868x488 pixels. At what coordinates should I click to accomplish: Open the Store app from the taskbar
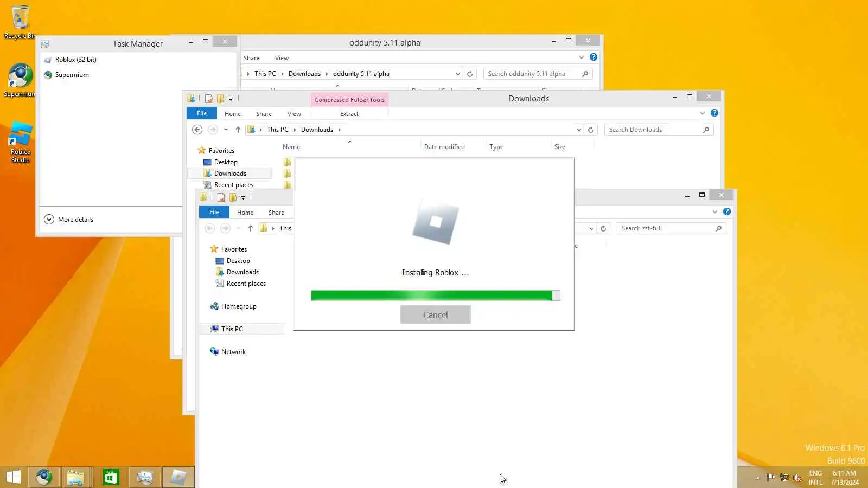[x=111, y=477]
